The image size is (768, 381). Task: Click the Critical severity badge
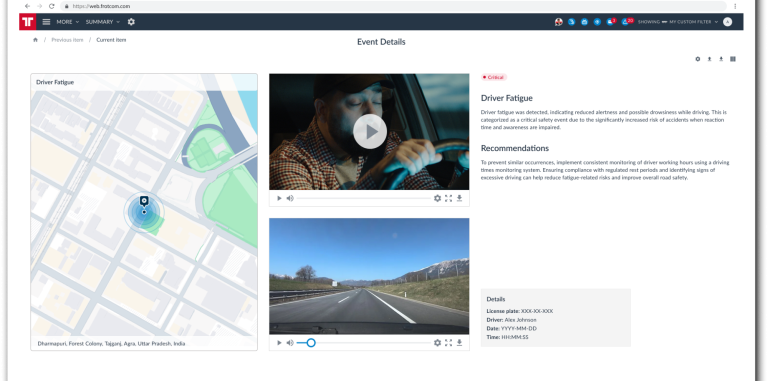click(494, 77)
